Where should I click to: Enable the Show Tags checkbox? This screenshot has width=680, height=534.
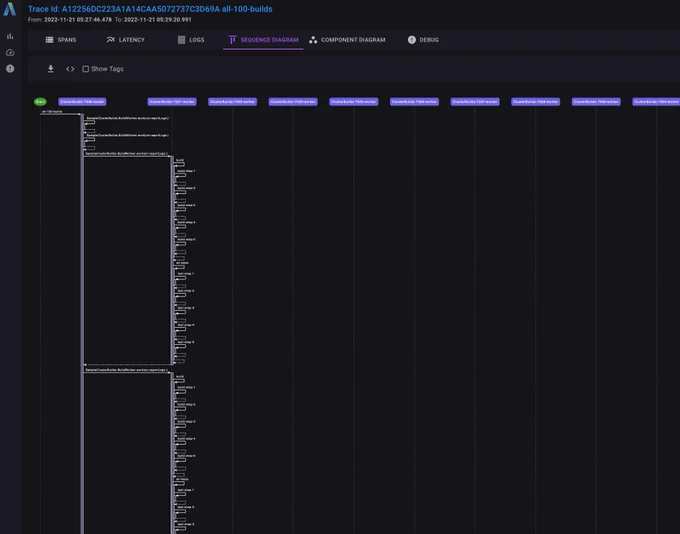coord(86,69)
